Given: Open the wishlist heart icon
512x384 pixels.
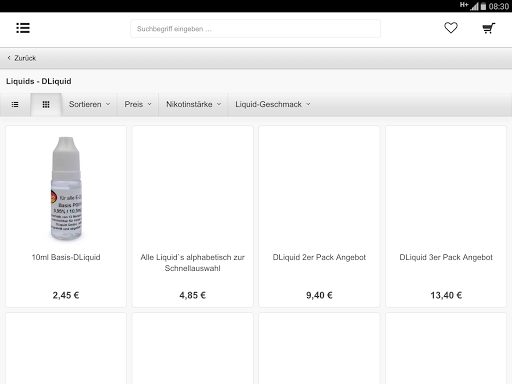Looking at the screenshot, I should (x=451, y=28).
